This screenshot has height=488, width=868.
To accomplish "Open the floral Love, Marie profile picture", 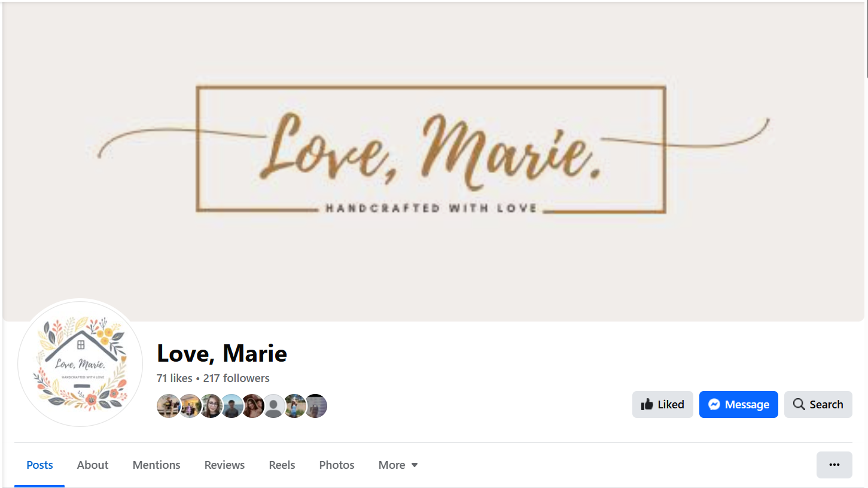I will click(80, 363).
